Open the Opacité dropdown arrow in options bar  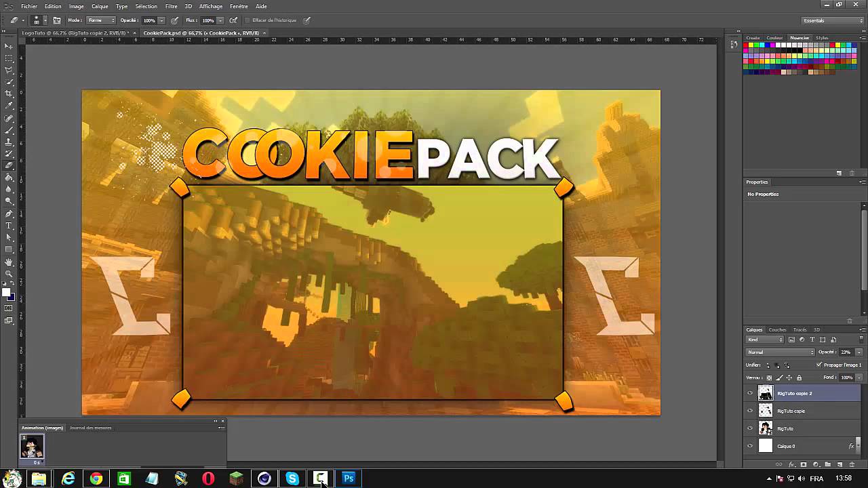[161, 20]
